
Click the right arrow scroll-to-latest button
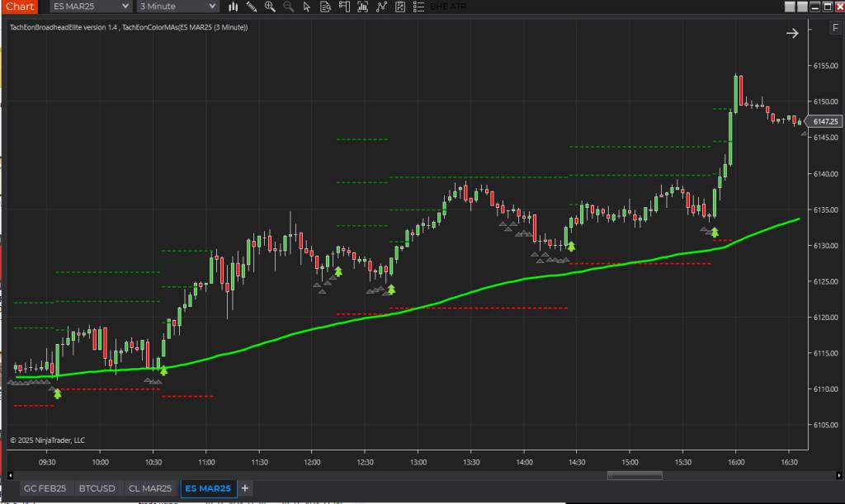click(x=792, y=33)
